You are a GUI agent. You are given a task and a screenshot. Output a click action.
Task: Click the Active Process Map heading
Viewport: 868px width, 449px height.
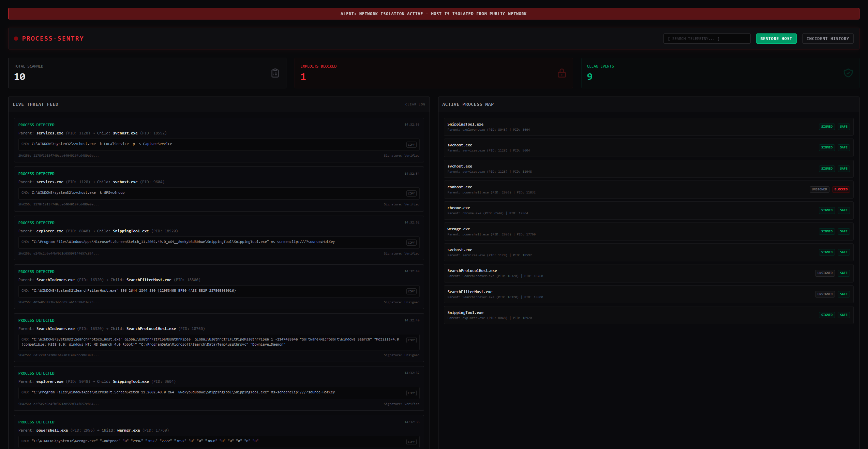tap(468, 104)
